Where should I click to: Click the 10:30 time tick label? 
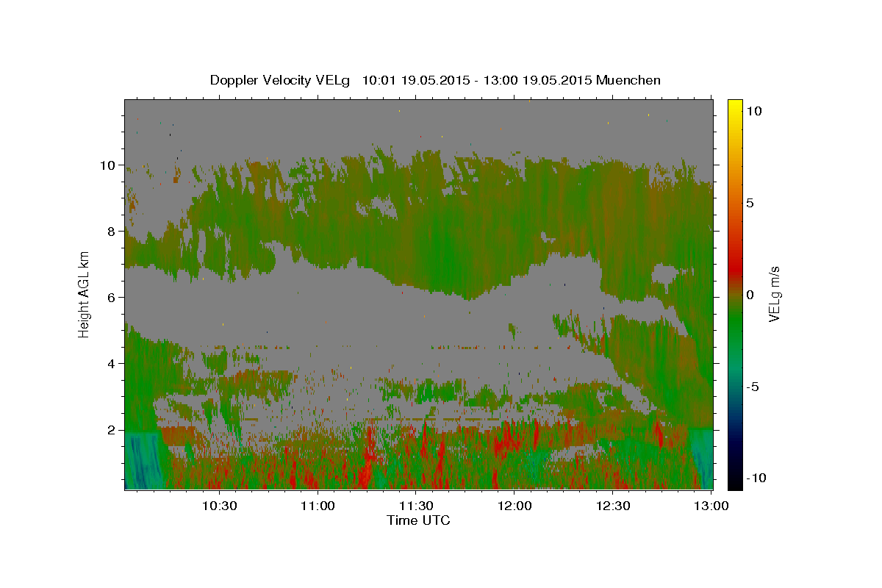pos(219,506)
